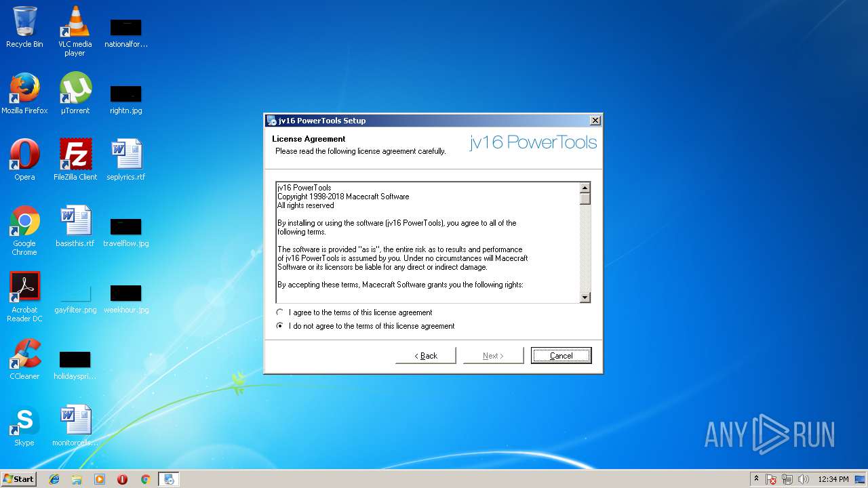Click license text scrollbar down arrow

(x=585, y=297)
